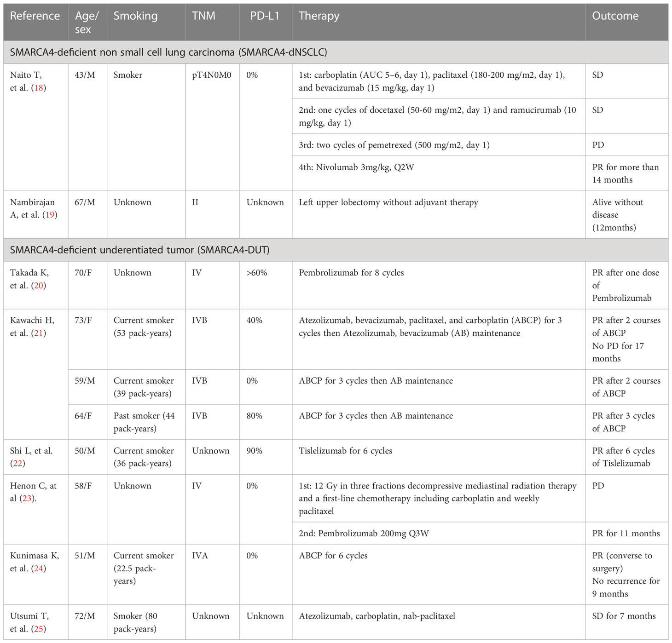Screen dimensions: 672x643
Task: Click 'Alive without disease (12months)' outcome
Action: (627, 215)
